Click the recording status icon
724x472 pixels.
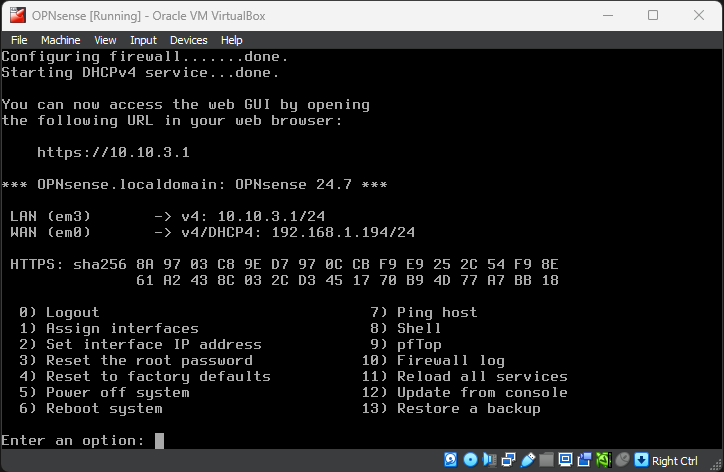click(584, 460)
